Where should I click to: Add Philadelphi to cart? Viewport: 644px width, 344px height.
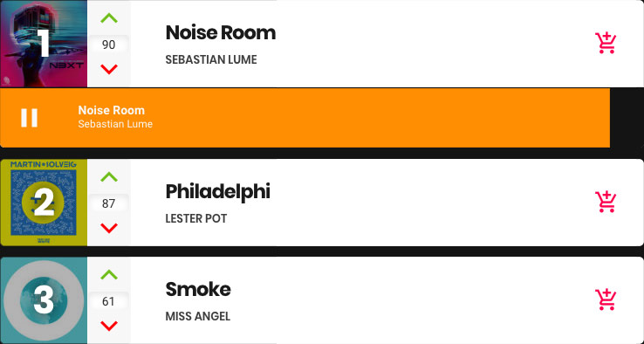[606, 202]
